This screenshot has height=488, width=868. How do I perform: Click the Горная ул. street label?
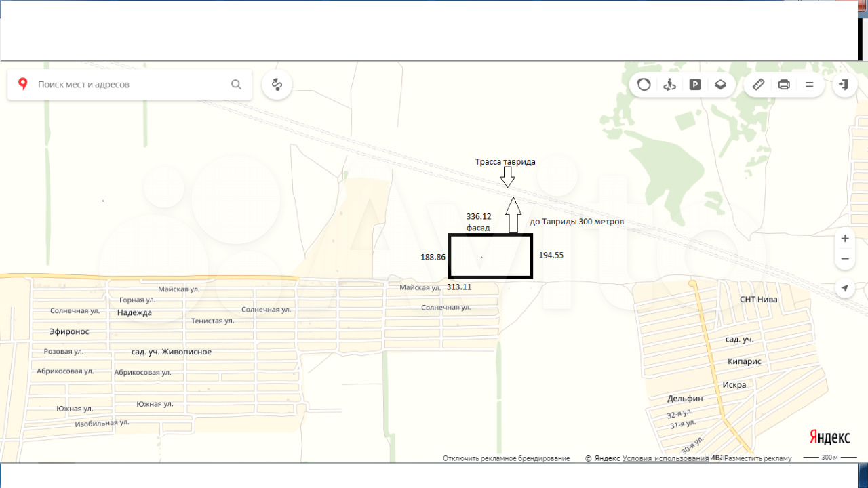137,300
